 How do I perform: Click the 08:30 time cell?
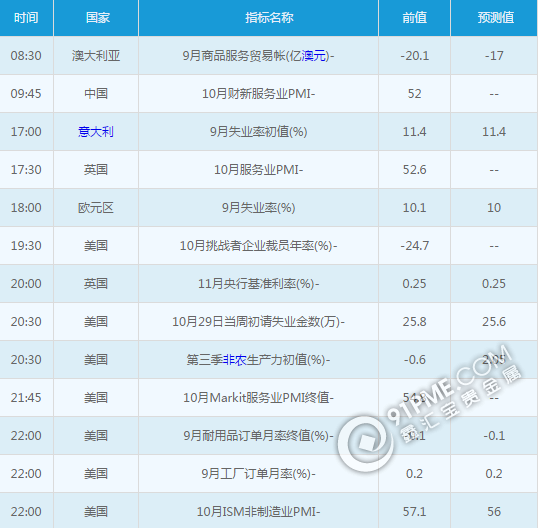(x=26, y=56)
